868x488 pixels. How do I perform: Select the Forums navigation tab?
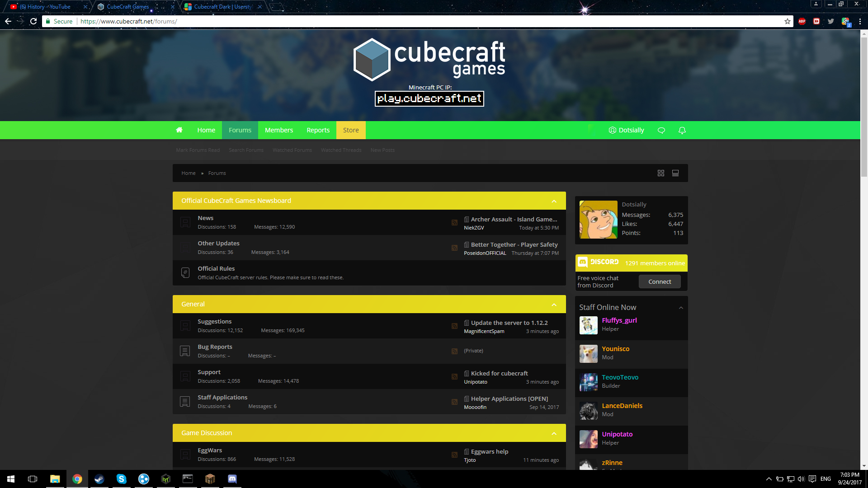click(240, 130)
